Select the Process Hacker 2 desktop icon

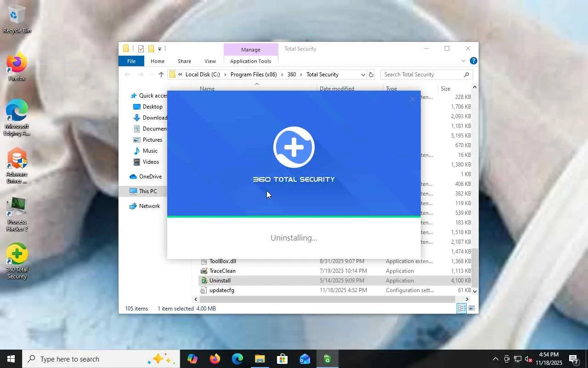17,213
